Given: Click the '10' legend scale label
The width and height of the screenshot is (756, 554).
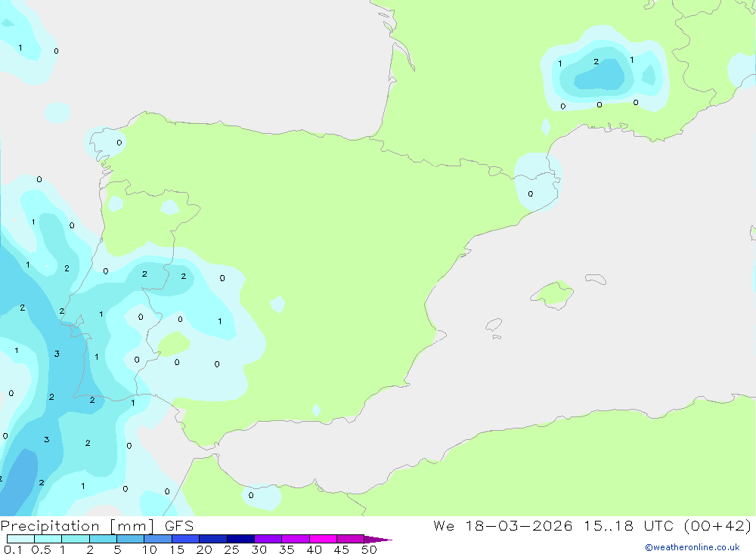Looking at the screenshot, I should tap(150, 549).
